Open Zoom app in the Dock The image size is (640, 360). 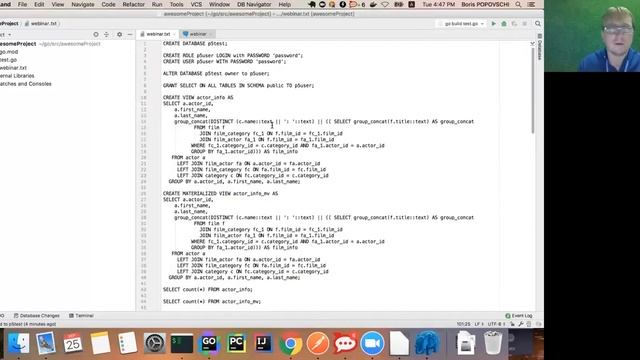pyautogui.click(x=372, y=343)
